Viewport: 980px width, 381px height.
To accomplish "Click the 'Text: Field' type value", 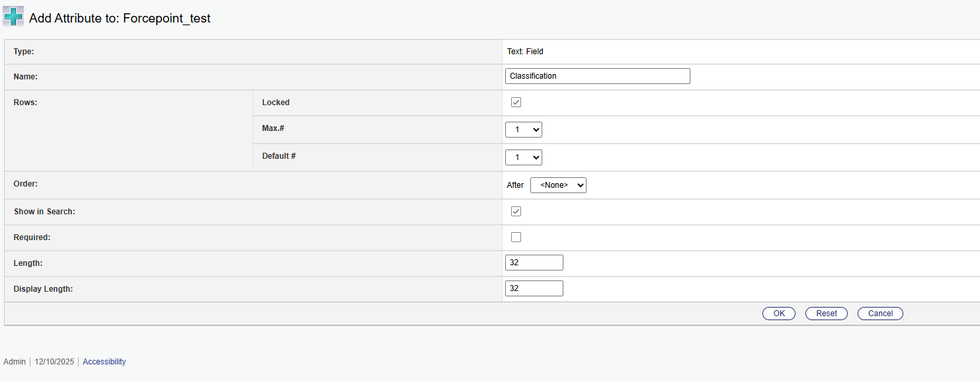I will point(525,52).
